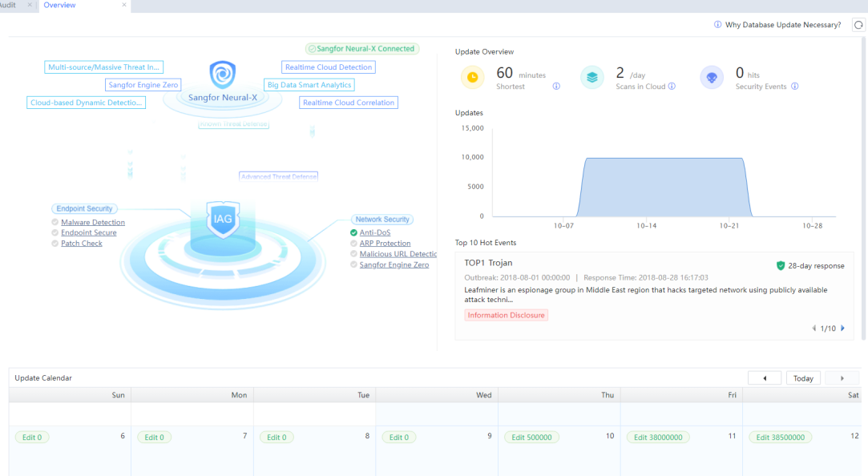Click the yellow clock icon in Update Overview

(x=473, y=78)
